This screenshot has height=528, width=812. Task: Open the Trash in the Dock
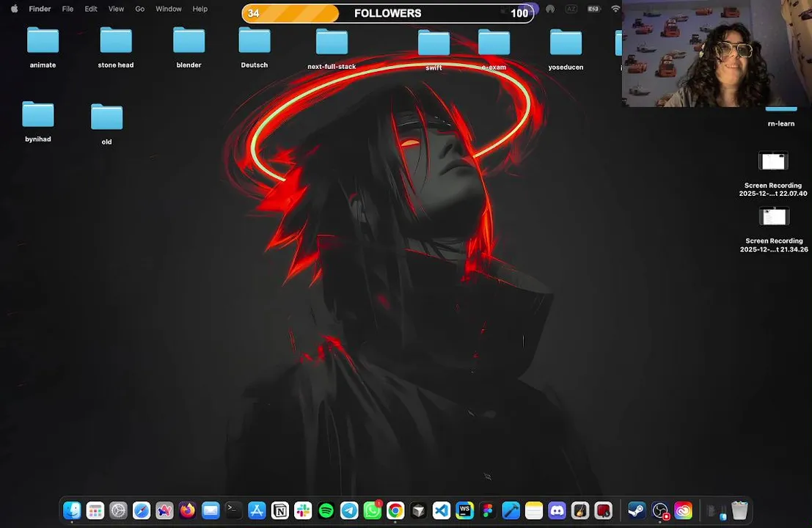(x=739, y=511)
